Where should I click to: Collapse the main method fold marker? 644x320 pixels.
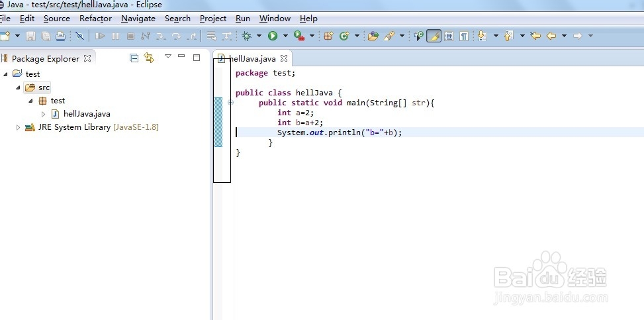230,103
